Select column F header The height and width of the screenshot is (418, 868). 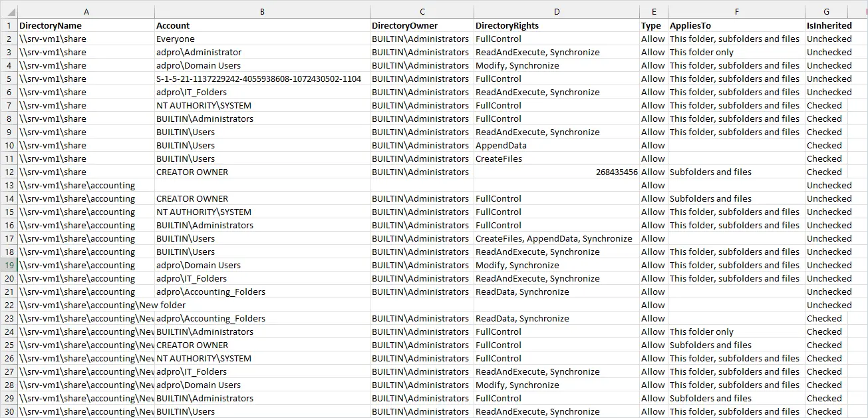tap(736, 12)
